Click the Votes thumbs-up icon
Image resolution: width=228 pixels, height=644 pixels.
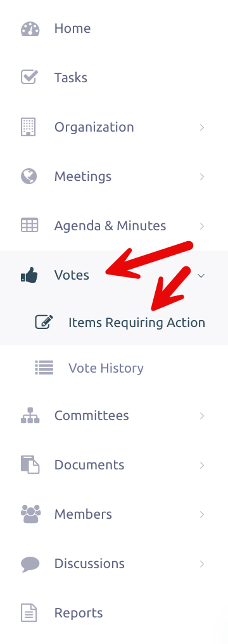[29, 275]
